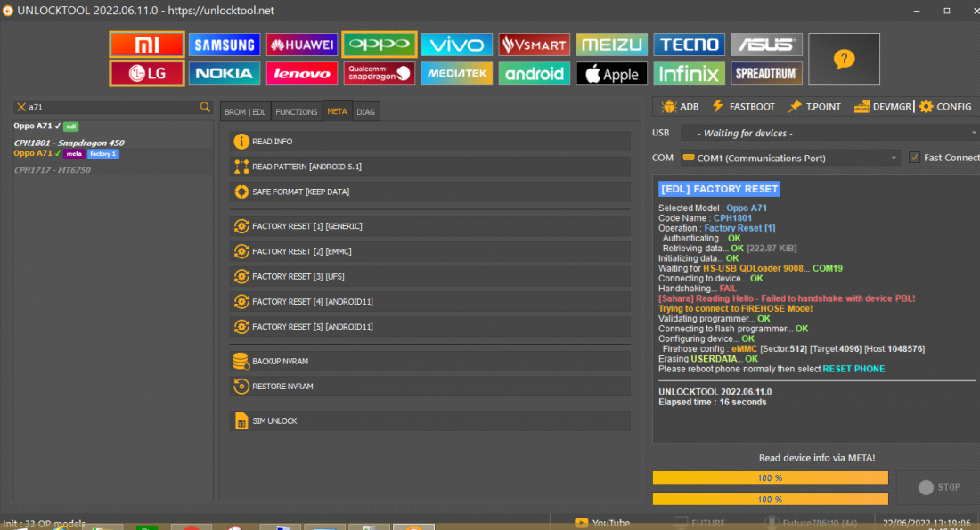980x530 pixels.
Task: Select the Xiaomi MI brand logo
Action: point(147,45)
